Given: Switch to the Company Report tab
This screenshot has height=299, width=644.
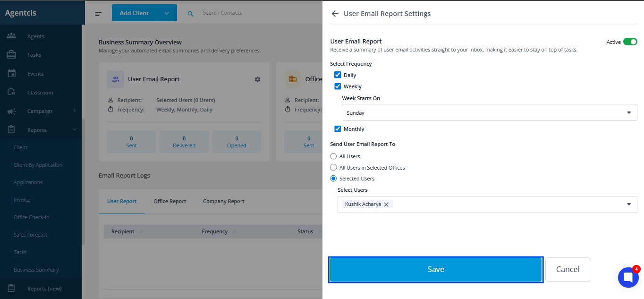Looking at the screenshot, I should click(x=223, y=201).
